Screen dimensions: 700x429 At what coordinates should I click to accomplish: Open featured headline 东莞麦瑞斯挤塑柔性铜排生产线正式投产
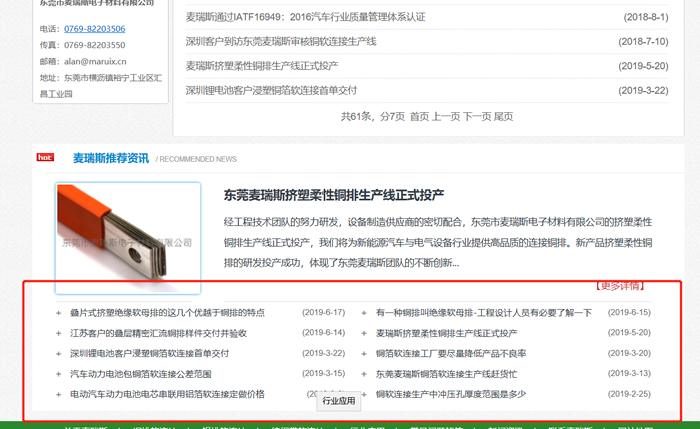tap(334, 195)
